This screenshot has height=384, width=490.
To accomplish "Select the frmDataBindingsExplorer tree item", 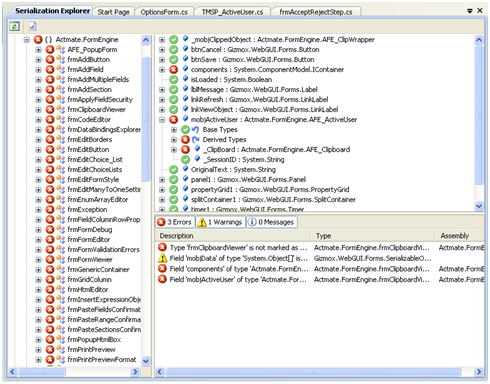I will click(x=104, y=130).
